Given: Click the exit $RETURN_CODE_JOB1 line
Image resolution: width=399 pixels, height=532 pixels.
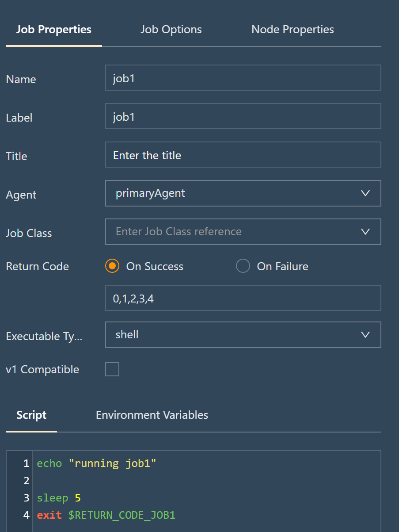Looking at the screenshot, I should point(106,515).
